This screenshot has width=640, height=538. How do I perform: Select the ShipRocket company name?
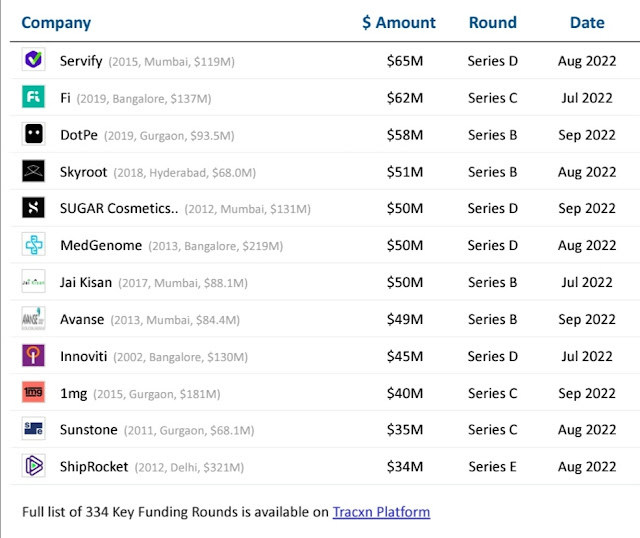(93, 466)
